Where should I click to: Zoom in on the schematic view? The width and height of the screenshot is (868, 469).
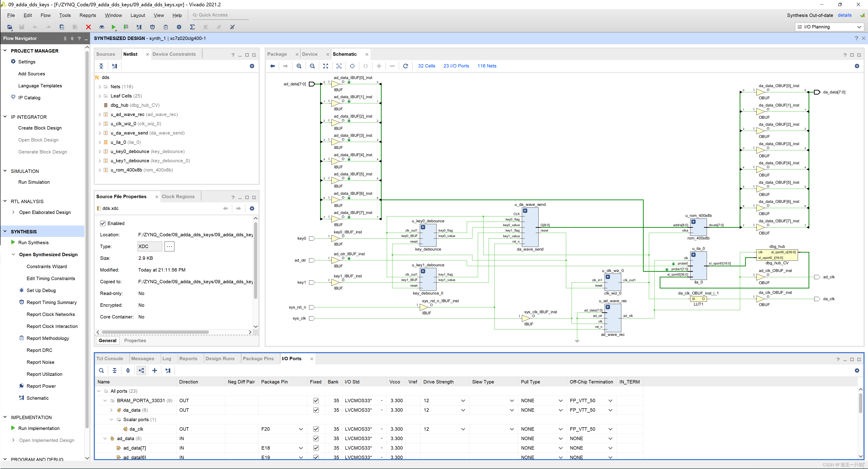click(299, 66)
